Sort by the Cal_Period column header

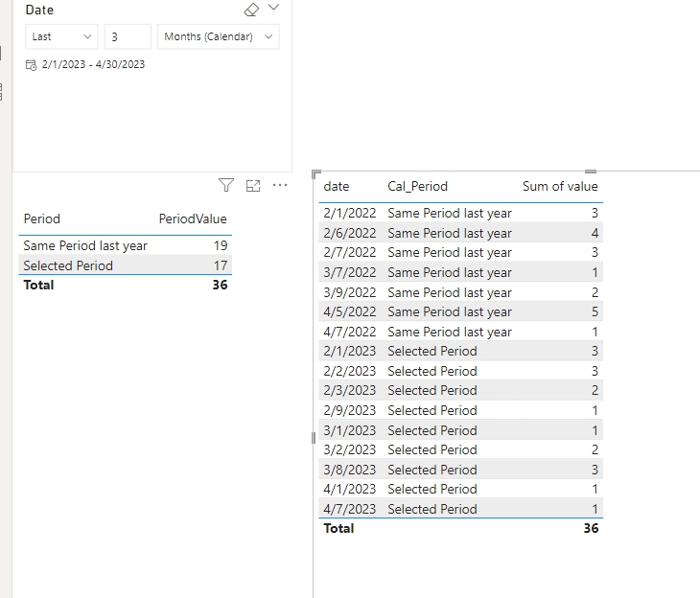click(417, 186)
